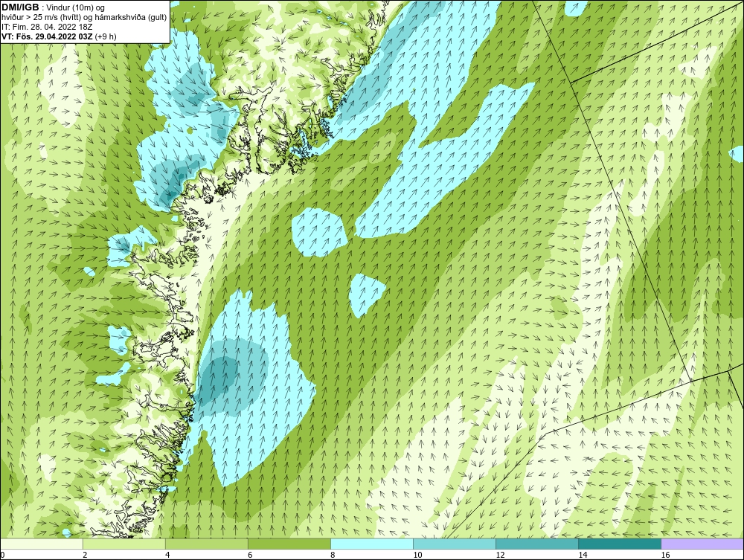Click the legend tick label '14'
Screen dimensions: 744x560
(583, 555)
